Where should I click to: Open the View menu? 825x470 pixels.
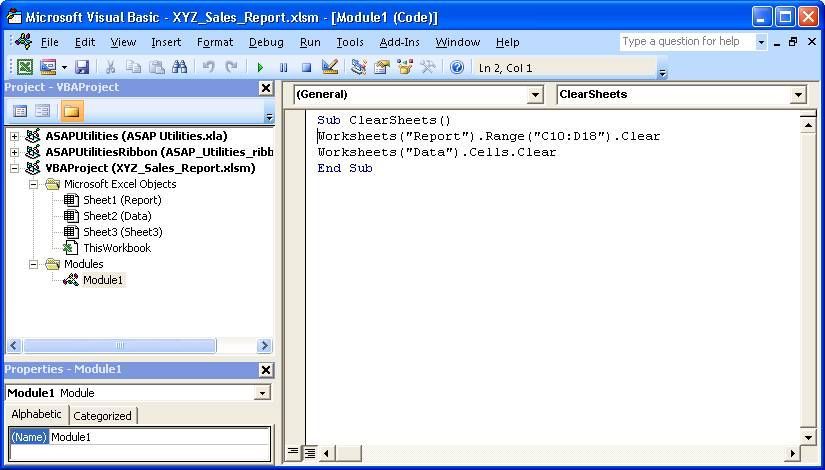pos(123,42)
